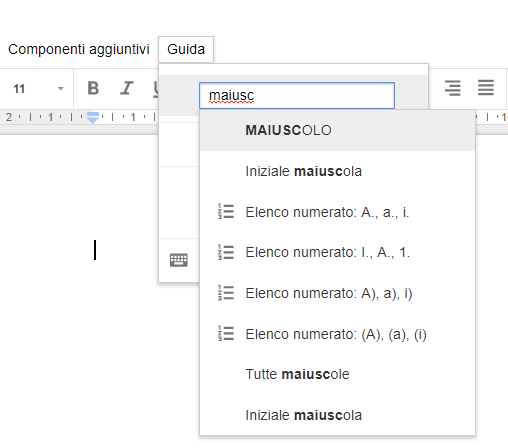Click the font size dropdown arrow
The image size is (508, 448).
tap(60, 89)
